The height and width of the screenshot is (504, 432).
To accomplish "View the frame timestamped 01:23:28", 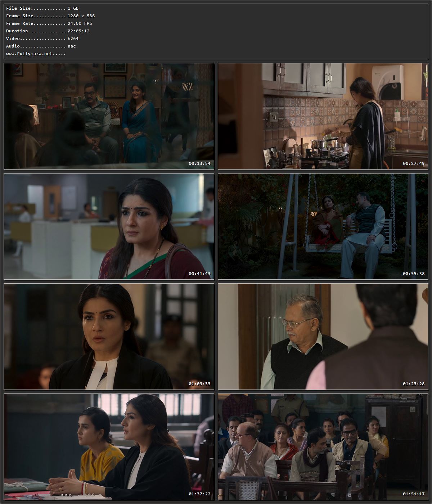I will (323, 337).
